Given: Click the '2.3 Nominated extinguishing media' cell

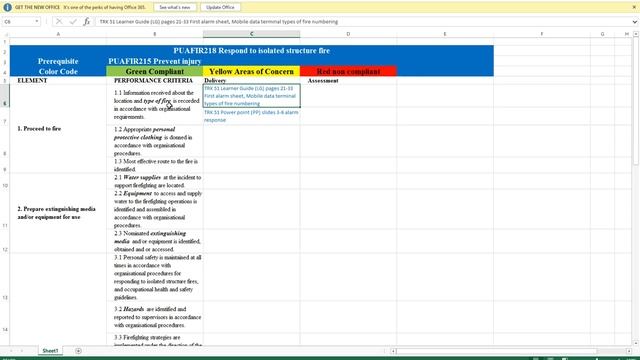Looking at the screenshot, I should click(155, 241).
